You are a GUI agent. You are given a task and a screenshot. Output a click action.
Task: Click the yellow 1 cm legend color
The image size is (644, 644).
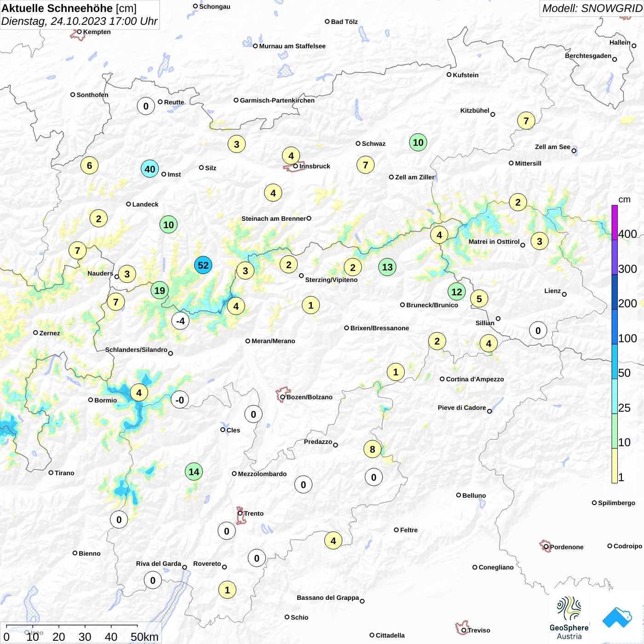[x=615, y=466]
